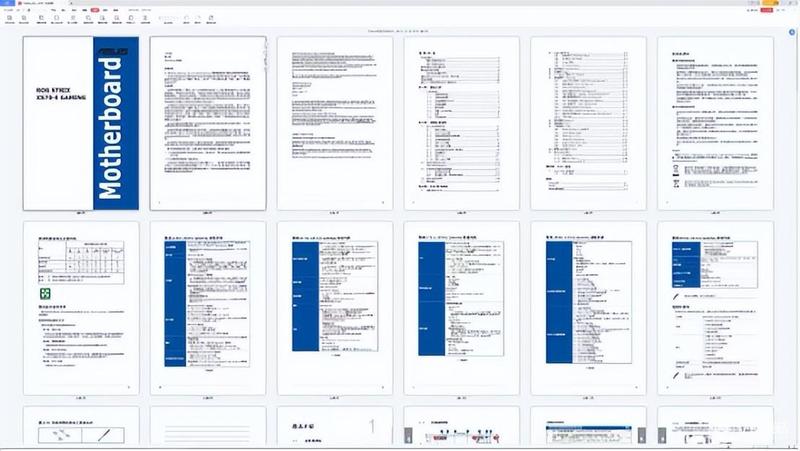This screenshot has height=451, width=800.
Task: Open the page thumbnail with green recycling icon
Action: tap(81, 308)
